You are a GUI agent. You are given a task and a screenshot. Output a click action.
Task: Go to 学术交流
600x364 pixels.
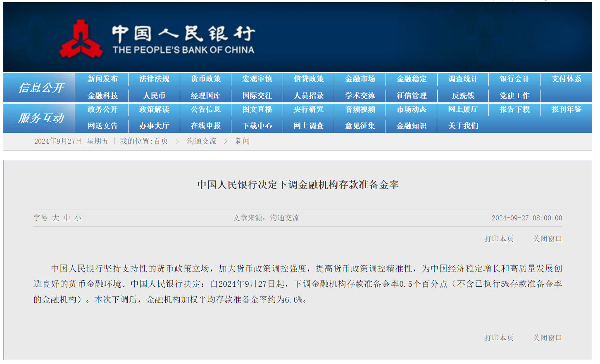pyautogui.click(x=360, y=96)
